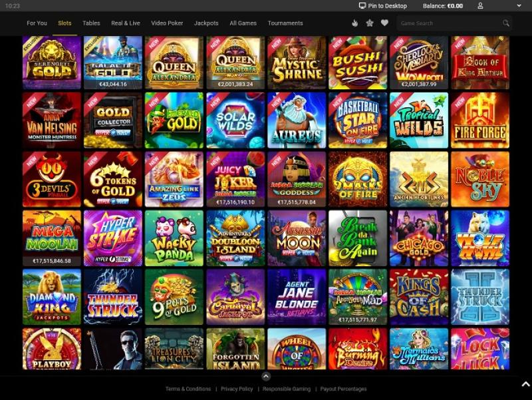This screenshot has width=532, height=400.
Task: Open the Wacky Panda game tile
Action: point(174,238)
